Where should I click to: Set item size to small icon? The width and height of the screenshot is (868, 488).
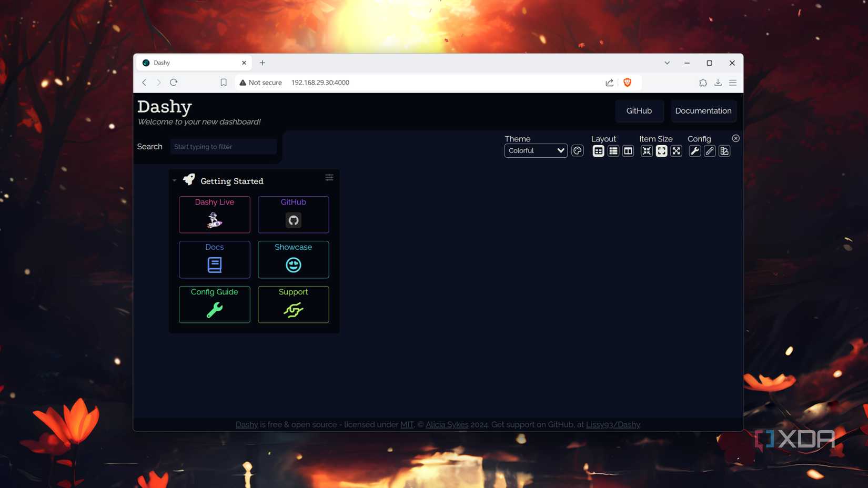(x=647, y=151)
